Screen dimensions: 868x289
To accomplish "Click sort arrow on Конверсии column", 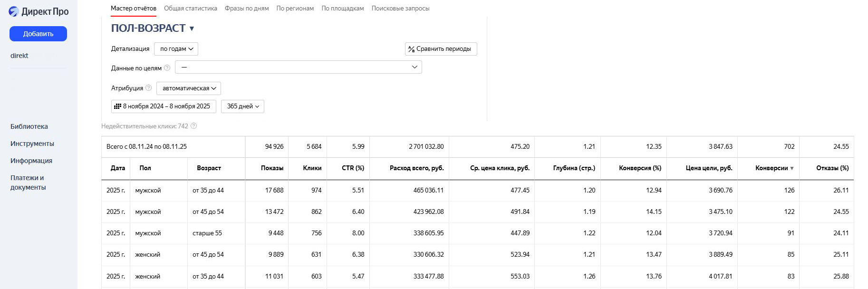I will 791,168.
